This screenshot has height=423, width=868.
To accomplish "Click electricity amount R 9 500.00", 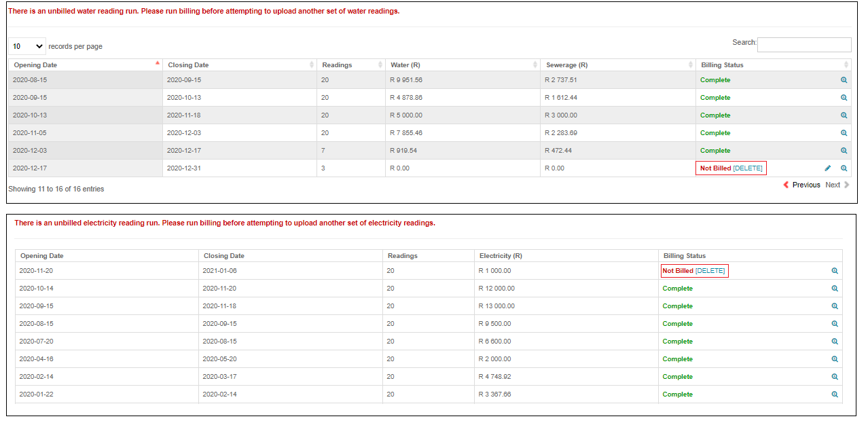I will click(x=495, y=324).
